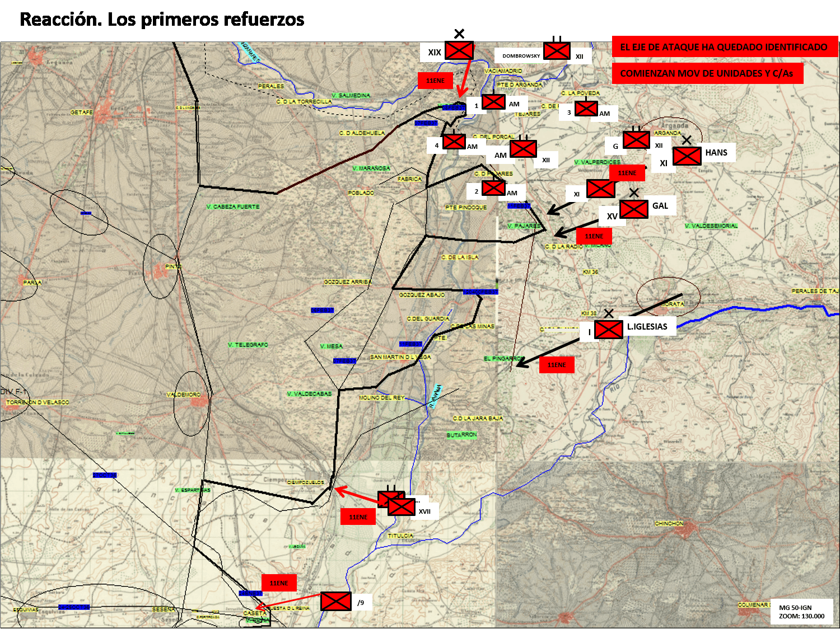840x629 pixels.
Task: Click the 11ENE label below the XV symbol
Action: pyautogui.click(x=594, y=236)
